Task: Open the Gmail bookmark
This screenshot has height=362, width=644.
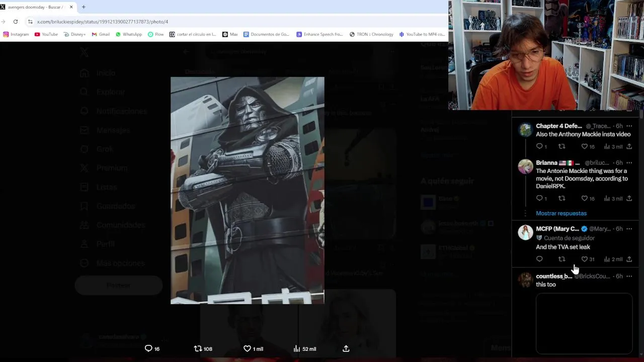Action: tap(101, 34)
